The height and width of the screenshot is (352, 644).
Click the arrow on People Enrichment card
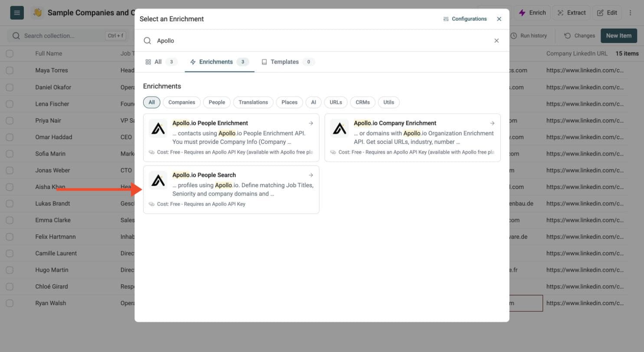click(x=311, y=123)
